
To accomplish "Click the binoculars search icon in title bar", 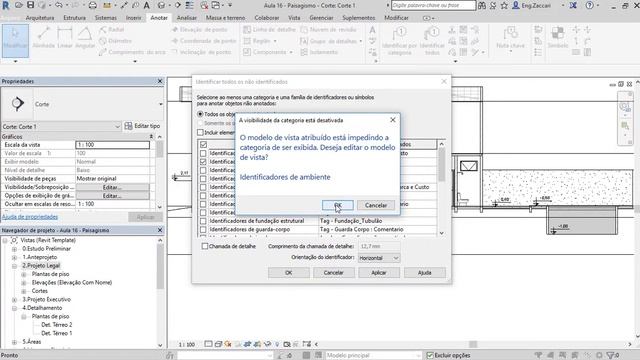I will 482,6.
